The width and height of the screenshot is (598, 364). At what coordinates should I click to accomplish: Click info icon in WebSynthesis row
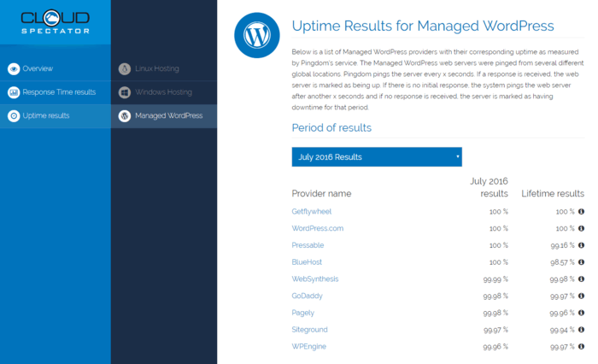pos(581,279)
